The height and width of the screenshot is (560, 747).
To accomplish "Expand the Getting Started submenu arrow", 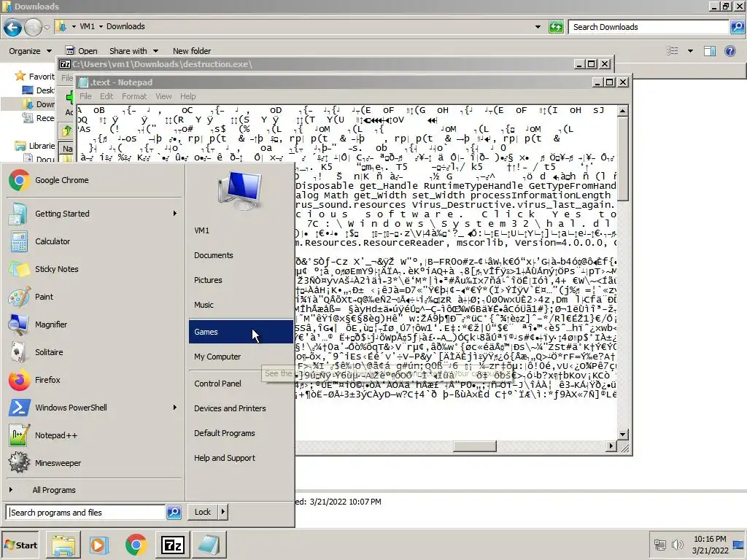I will pyautogui.click(x=175, y=214).
